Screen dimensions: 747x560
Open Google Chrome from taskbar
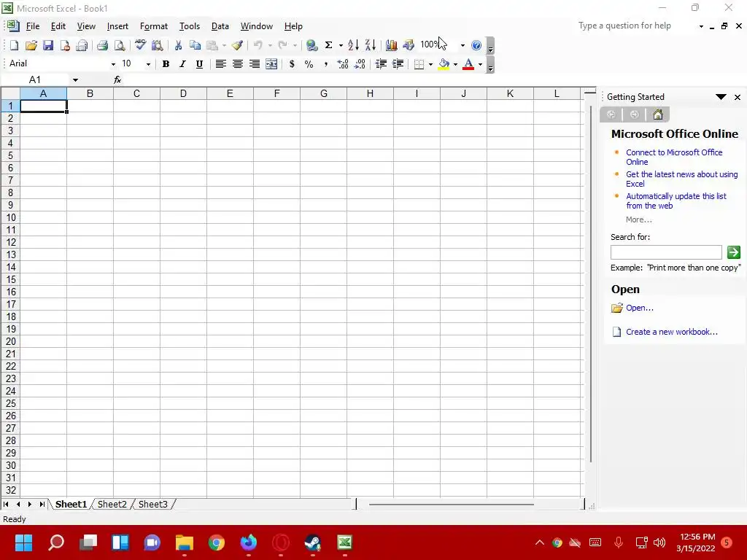click(x=216, y=542)
